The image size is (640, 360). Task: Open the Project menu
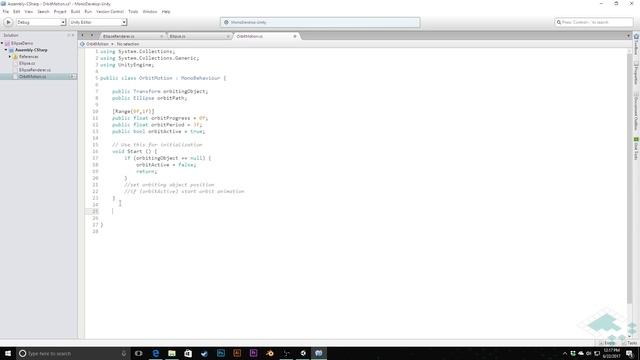point(60,11)
